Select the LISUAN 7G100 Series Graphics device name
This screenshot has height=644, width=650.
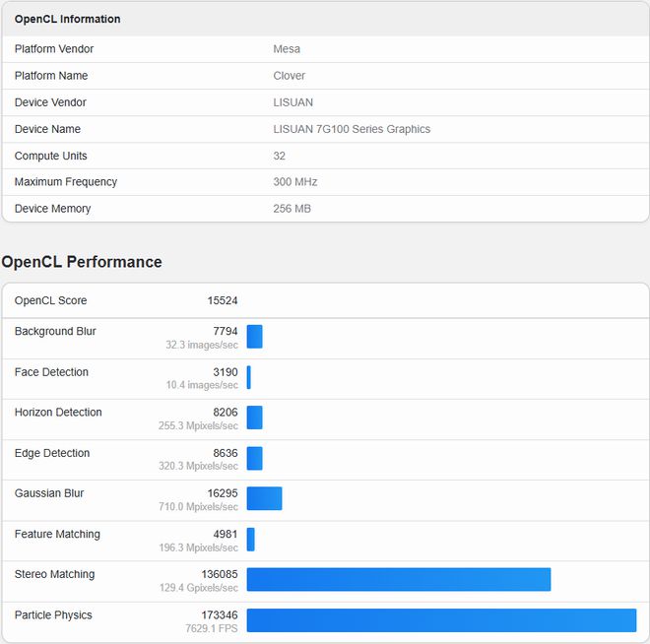[x=352, y=129]
